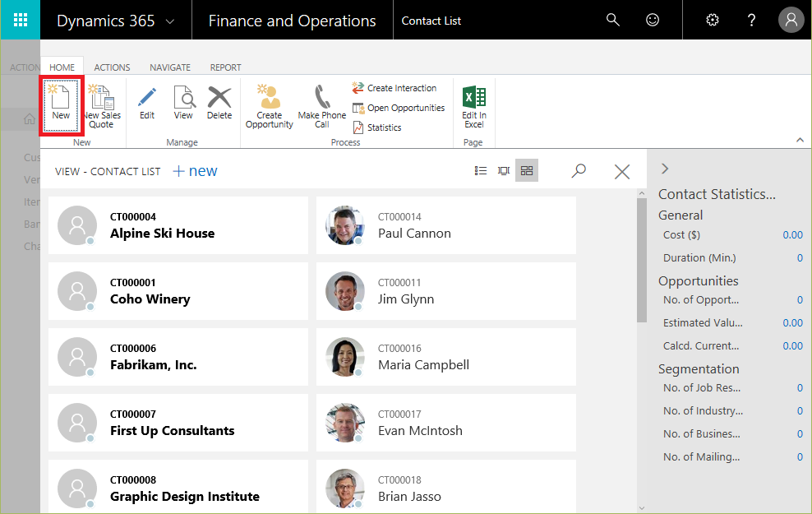Switch to the HOME ribbon tab

(62, 67)
